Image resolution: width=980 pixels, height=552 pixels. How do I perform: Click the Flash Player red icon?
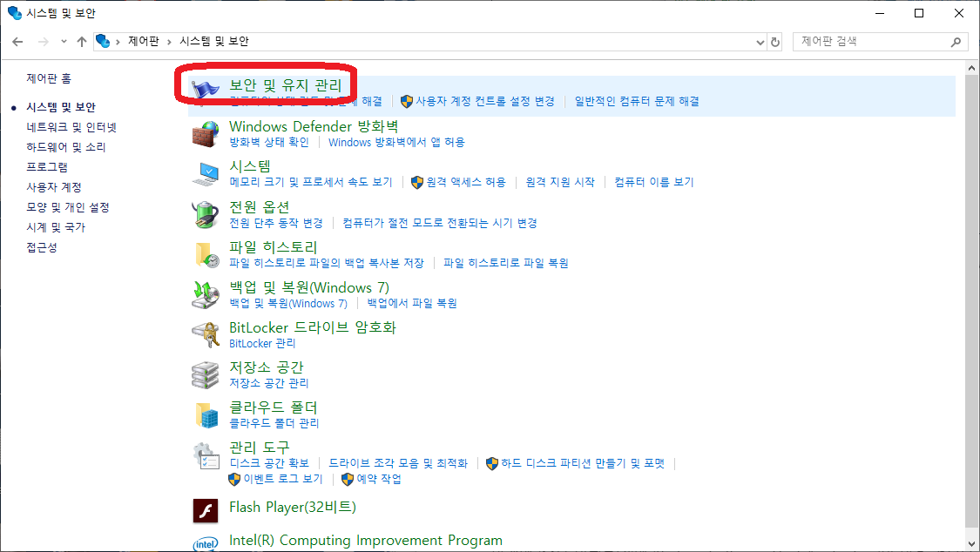pyautogui.click(x=205, y=511)
